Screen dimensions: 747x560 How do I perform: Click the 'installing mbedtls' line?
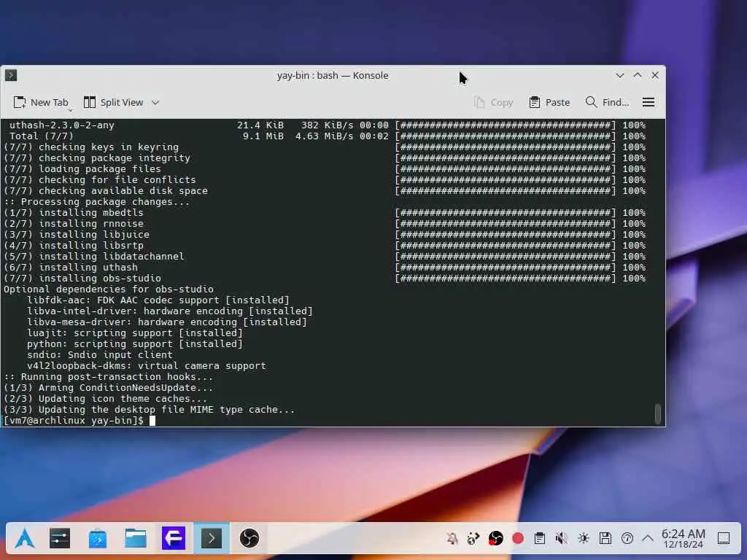point(74,212)
